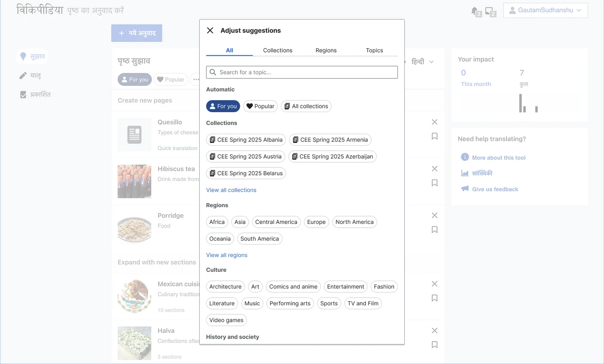604x364 pixels.
Task: Bookmark the Halva suggestion
Action: pos(434,345)
